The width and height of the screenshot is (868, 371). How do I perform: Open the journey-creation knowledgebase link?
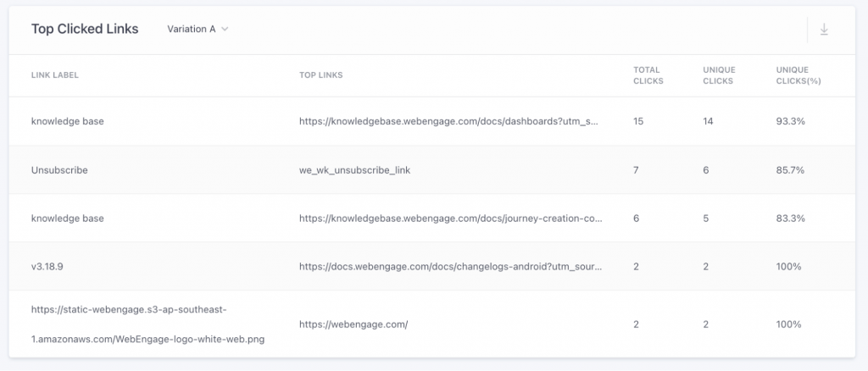450,218
